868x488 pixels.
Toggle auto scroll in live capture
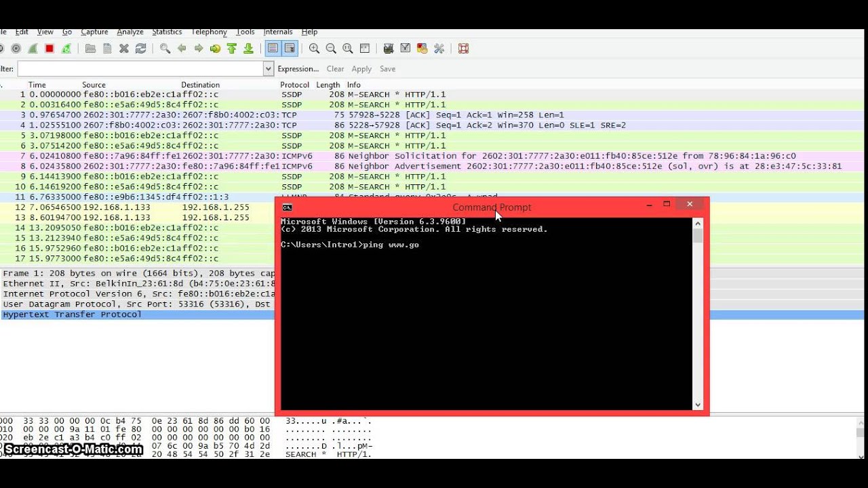290,48
